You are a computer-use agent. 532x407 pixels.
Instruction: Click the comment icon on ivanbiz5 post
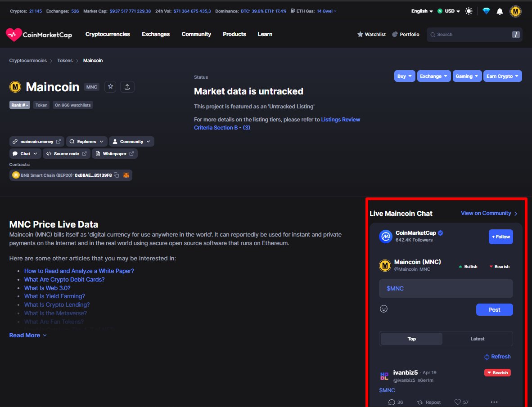pyautogui.click(x=392, y=402)
